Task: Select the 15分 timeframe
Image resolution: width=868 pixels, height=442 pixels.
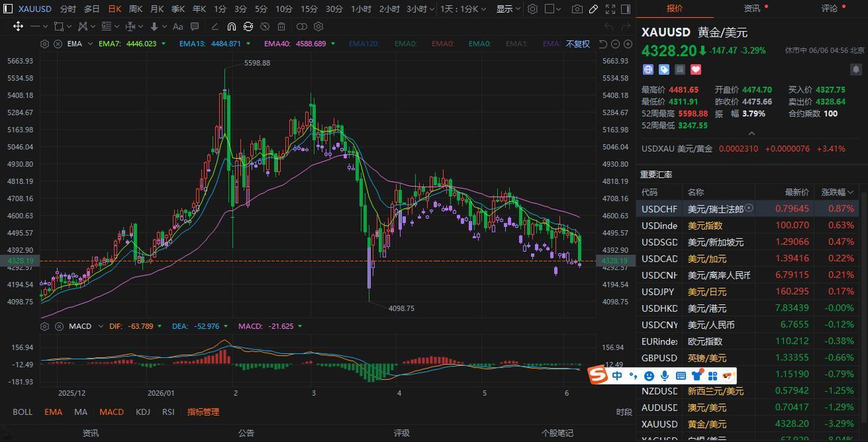Action: 309,9
